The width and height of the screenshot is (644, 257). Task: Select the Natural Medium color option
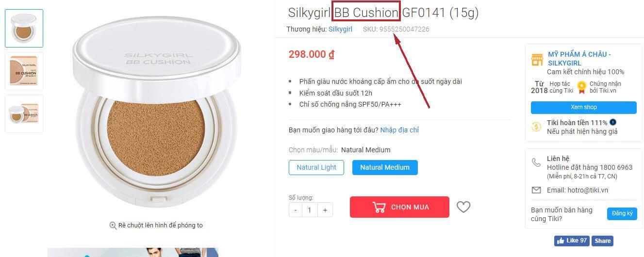(x=385, y=167)
